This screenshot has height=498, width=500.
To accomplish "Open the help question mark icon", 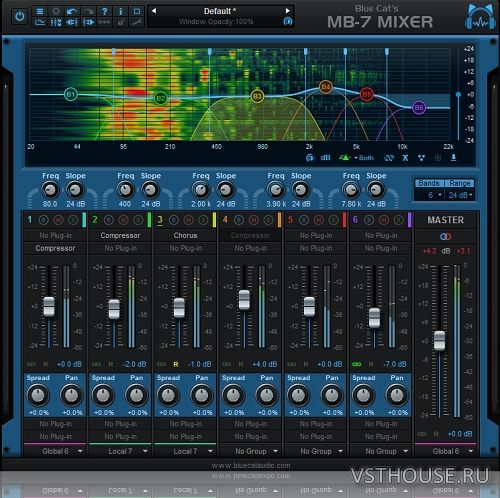I will pyautogui.click(x=105, y=11).
